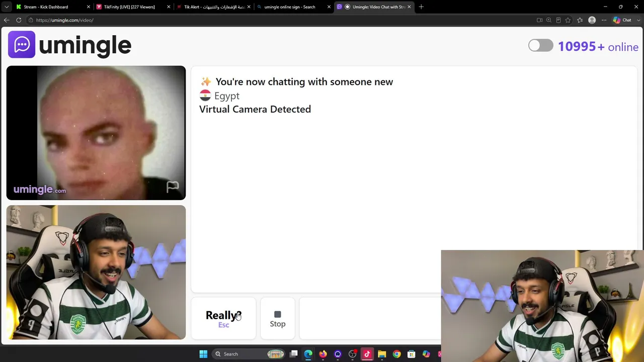Close the Tik Alert tab
Viewport: 644px width, 362px height.
tap(249, 7)
